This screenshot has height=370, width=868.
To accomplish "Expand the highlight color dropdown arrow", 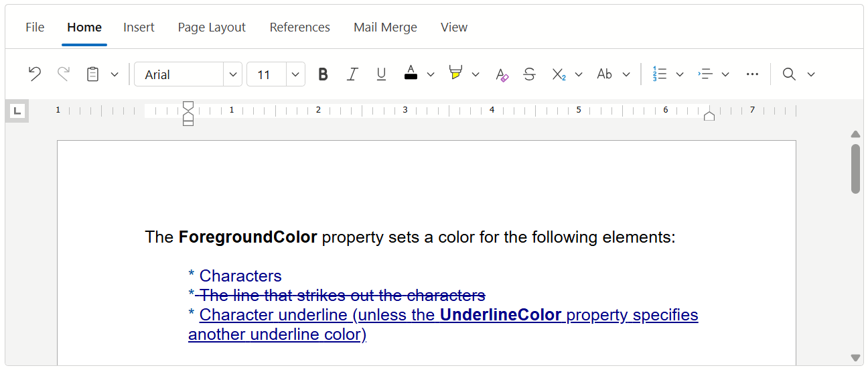I will point(476,74).
